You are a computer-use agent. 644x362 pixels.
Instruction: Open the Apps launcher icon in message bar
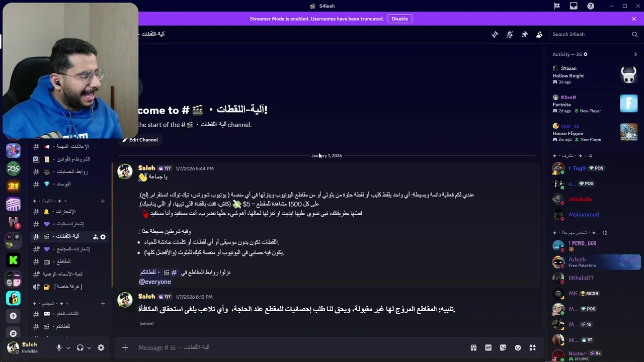[533, 347]
